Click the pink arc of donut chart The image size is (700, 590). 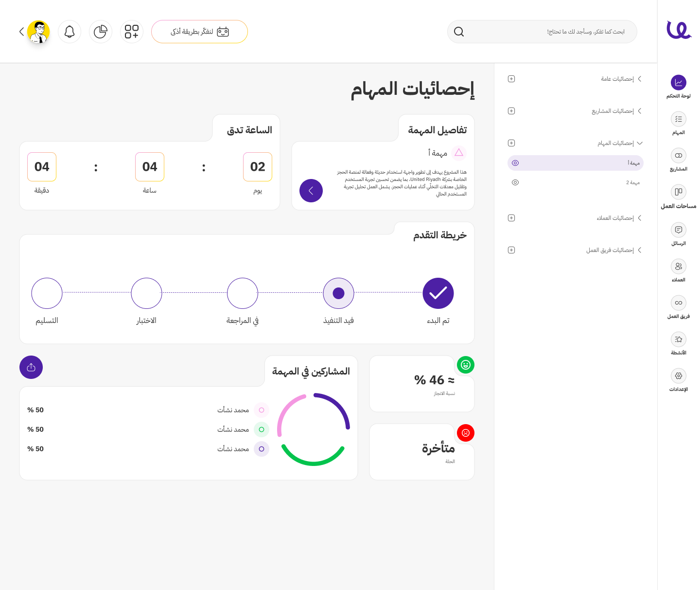[x=285, y=411]
